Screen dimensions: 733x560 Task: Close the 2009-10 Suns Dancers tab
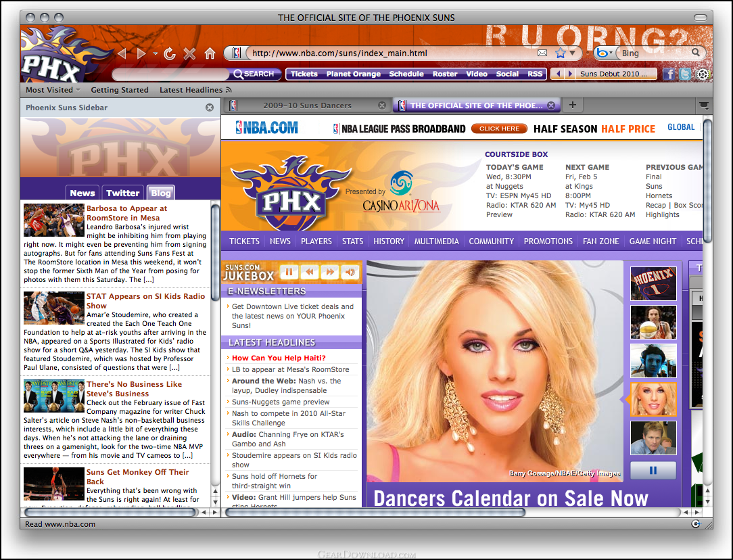[382, 106]
